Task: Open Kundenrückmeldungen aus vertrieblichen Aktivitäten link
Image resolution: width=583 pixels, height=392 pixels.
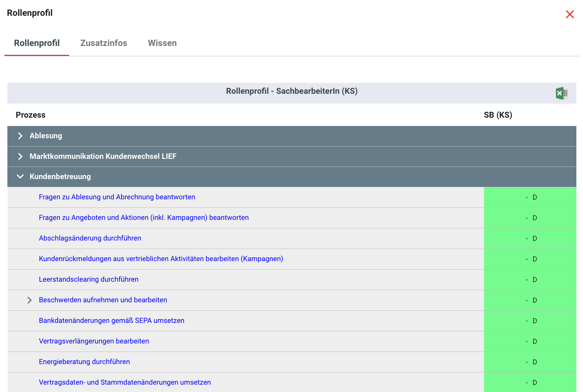Action: (x=161, y=259)
